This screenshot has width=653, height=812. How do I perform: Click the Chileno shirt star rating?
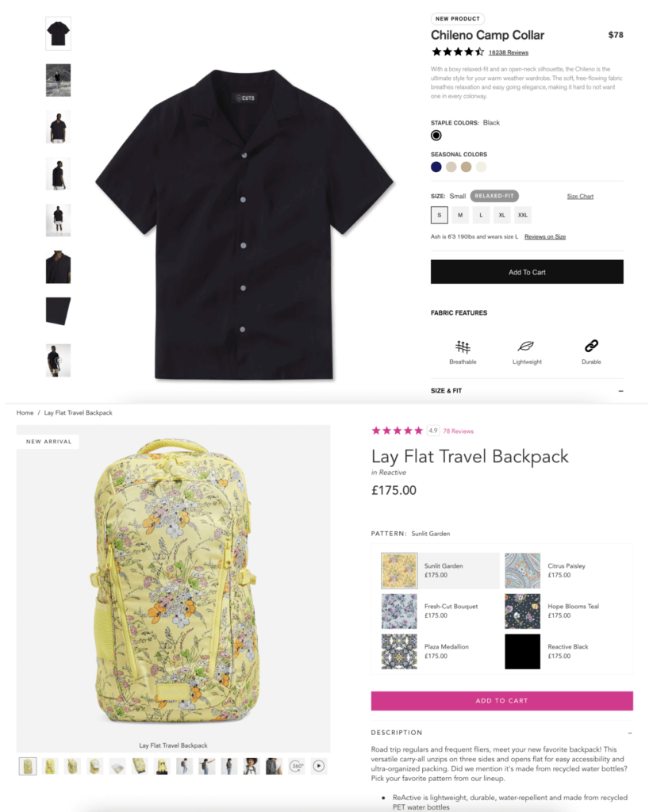point(458,52)
